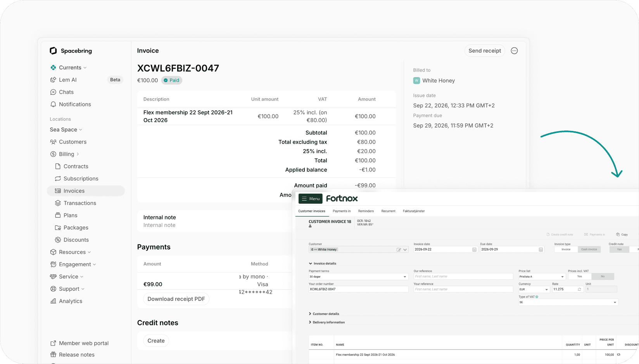The width and height of the screenshot is (639, 364).
Task: Set Invoice type to Cash invoice
Action: coord(589,250)
